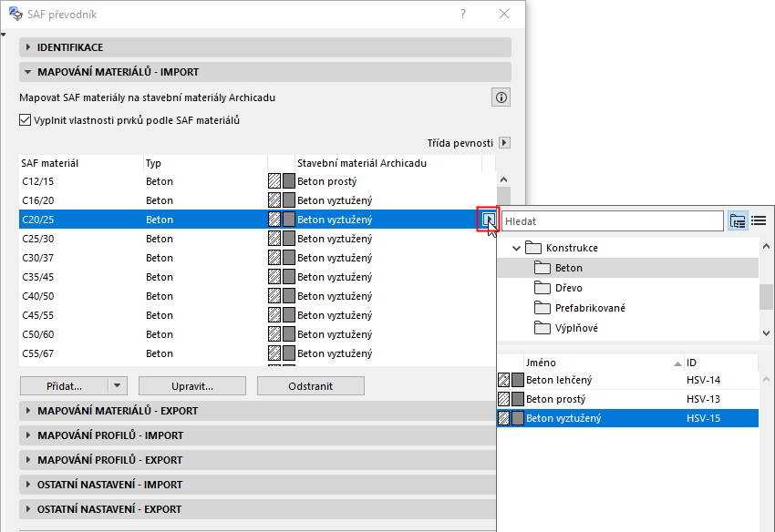Screen dimensions: 775x532
Task: Select the C45/55 material row
Action: coord(257,315)
